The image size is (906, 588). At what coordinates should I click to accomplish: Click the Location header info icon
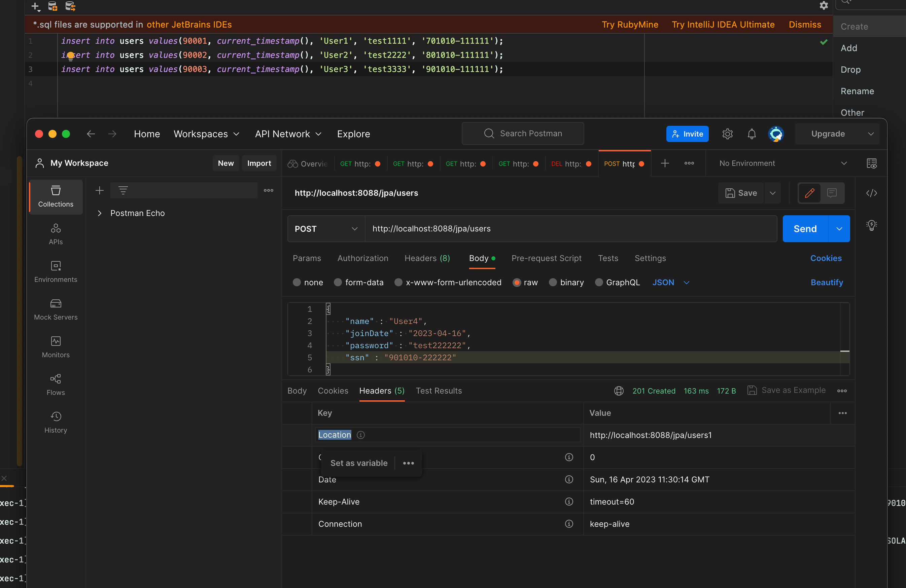click(360, 435)
